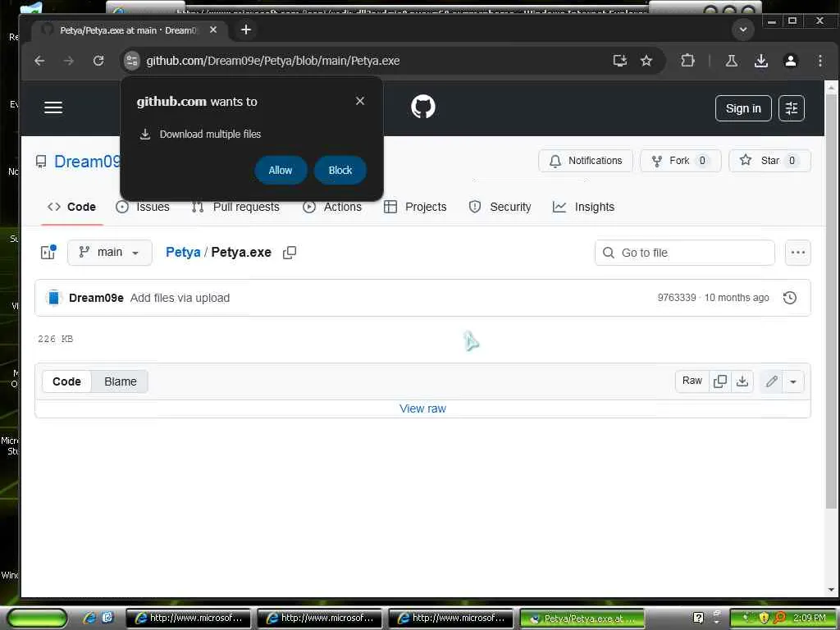The height and width of the screenshot is (630, 840).
Task: Click the Raw button
Action: 692,381
